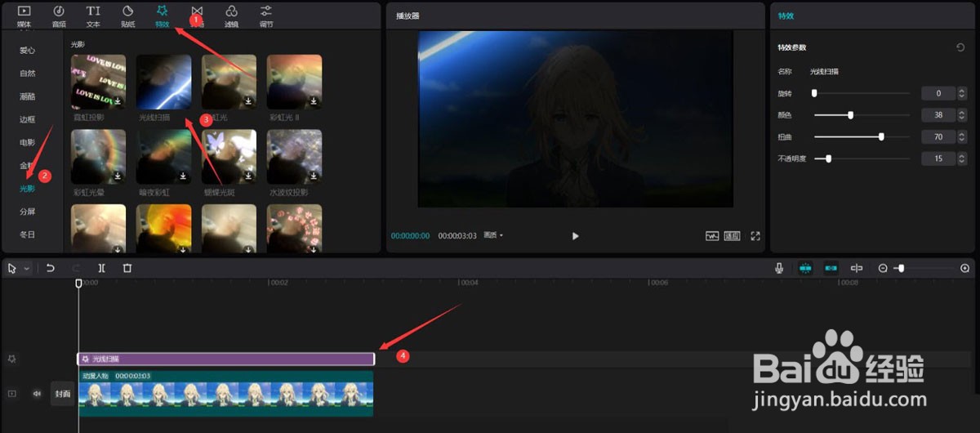
Task: Undo the last action
Action: (x=50, y=268)
